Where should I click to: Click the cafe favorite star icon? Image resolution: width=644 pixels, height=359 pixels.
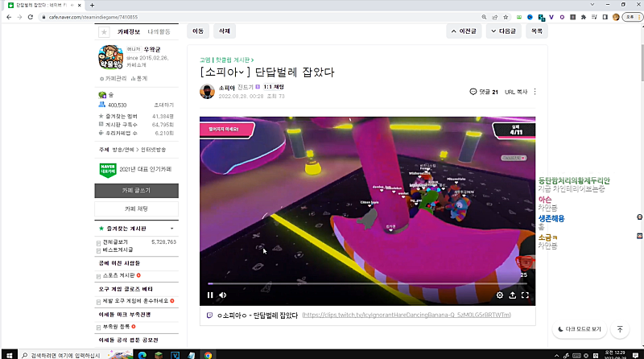tap(104, 31)
